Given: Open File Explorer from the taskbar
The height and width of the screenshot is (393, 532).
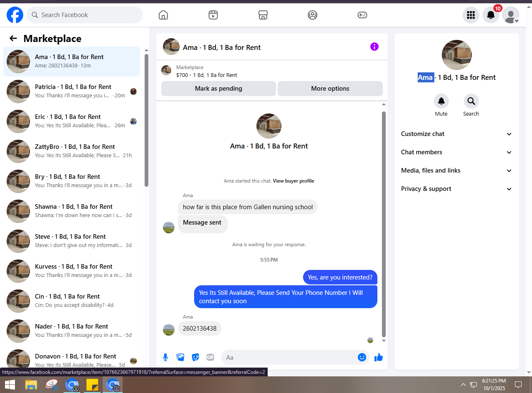Looking at the screenshot, I should click(31, 385).
